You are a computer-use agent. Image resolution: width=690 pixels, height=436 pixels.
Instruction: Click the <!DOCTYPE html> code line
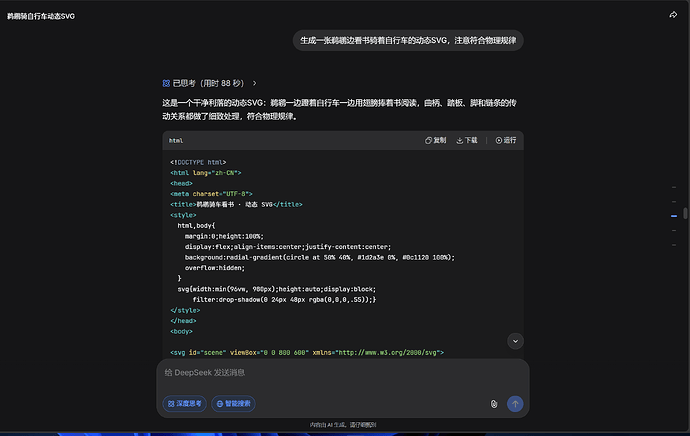(x=198, y=162)
